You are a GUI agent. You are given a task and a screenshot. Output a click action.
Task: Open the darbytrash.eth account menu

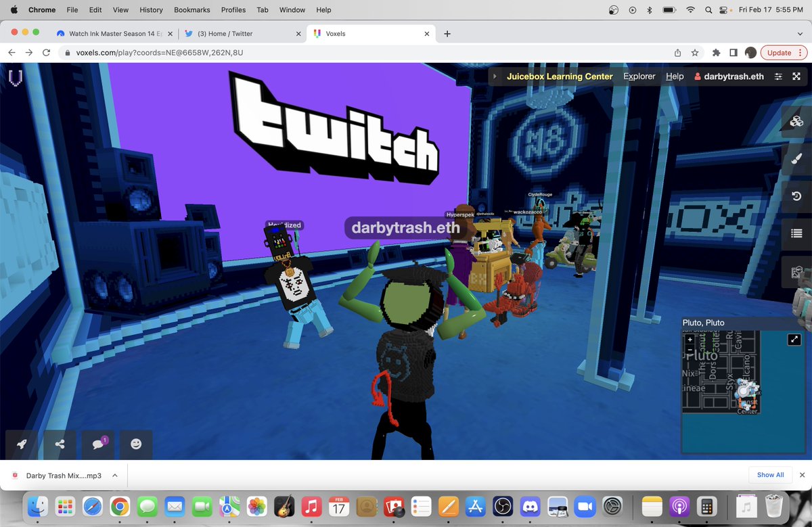[x=729, y=76]
